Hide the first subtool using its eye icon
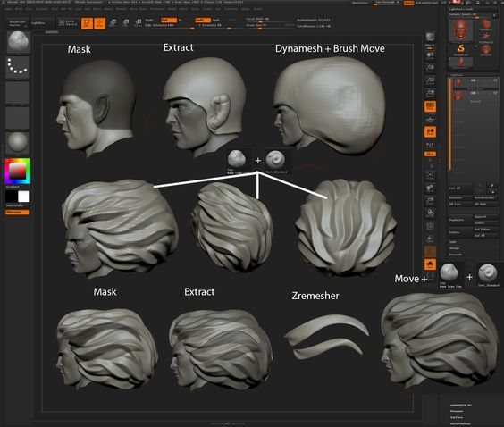Image resolution: width=504 pixels, height=427 pixels. 495,80
